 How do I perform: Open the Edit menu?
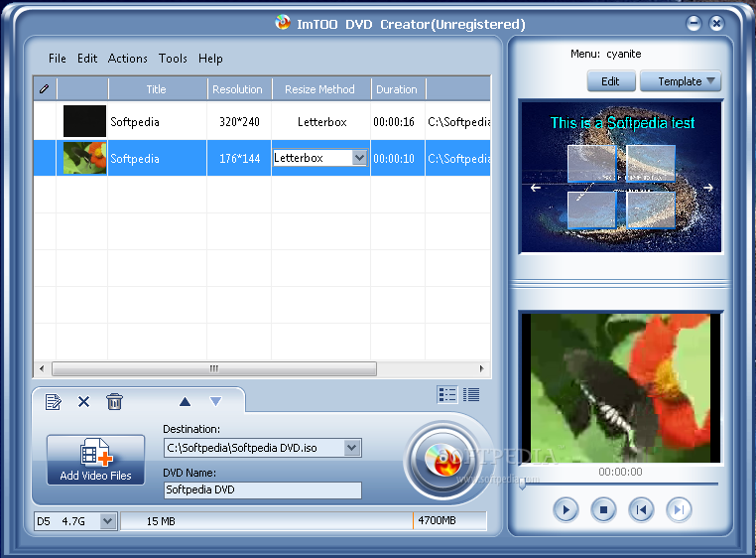pos(87,59)
